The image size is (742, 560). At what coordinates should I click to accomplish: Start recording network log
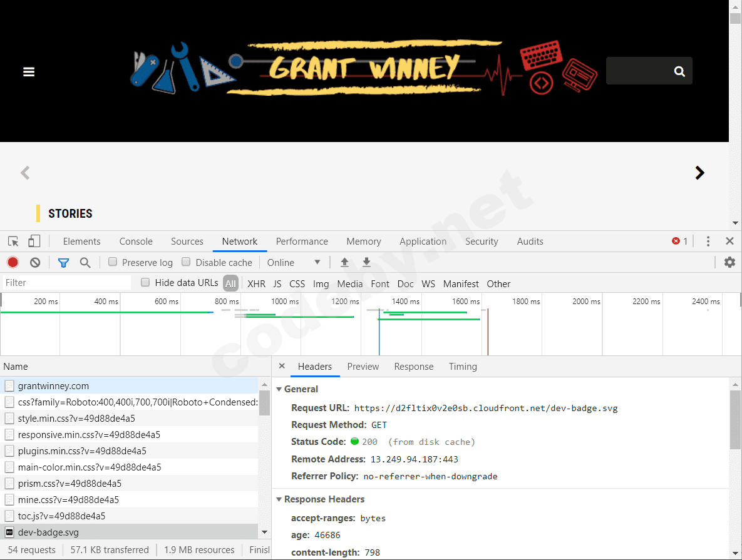coord(13,262)
